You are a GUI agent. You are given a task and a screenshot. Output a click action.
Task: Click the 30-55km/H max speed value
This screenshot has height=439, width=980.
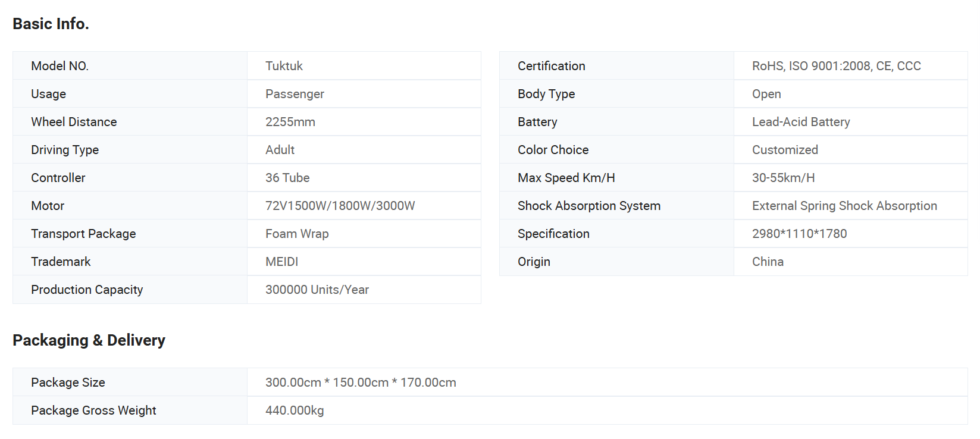click(x=783, y=178)
